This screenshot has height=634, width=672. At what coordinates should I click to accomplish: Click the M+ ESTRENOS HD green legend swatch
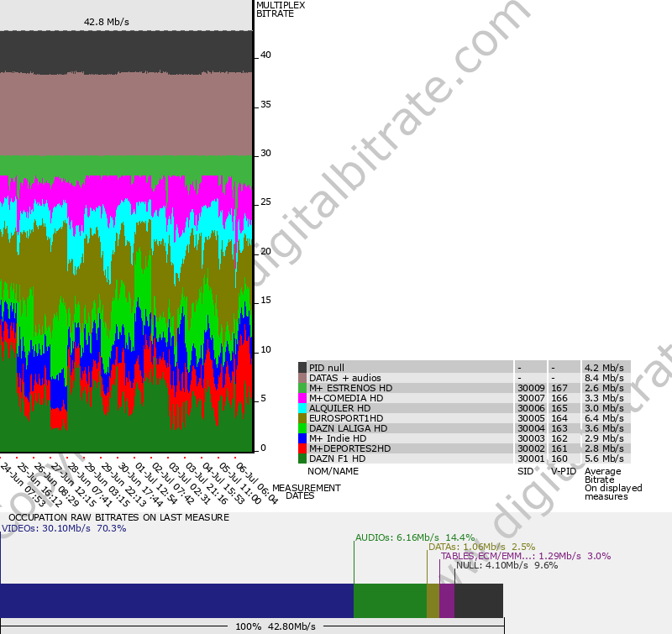pyautogui.click(x=302, y=388)
